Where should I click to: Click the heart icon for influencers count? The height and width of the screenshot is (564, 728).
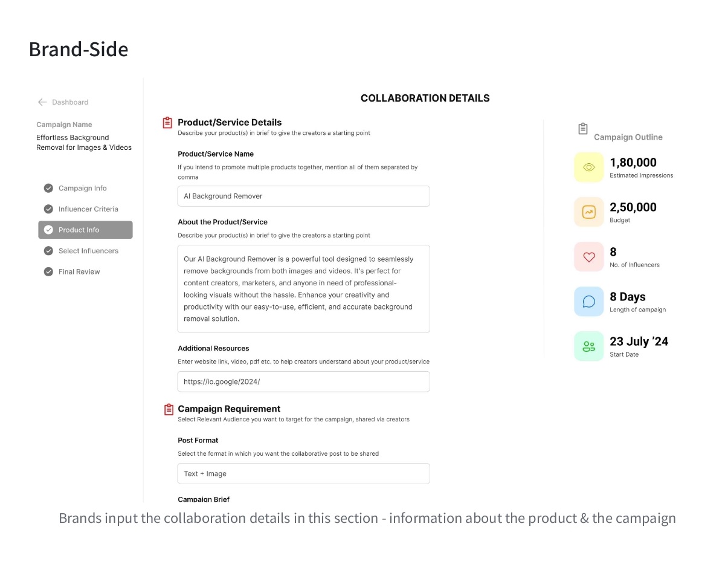[589, 257]
